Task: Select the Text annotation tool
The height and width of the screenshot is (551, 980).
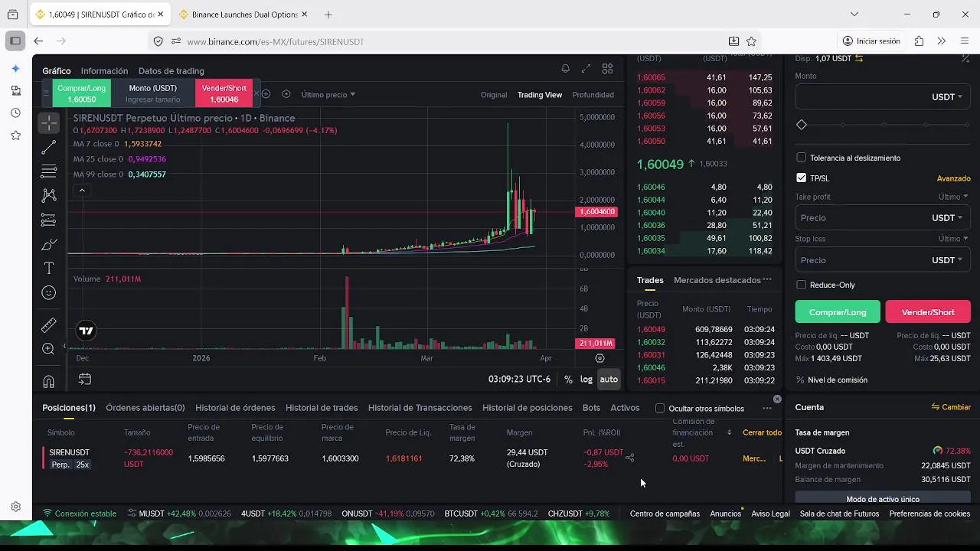Action: [x=49, y=269]
